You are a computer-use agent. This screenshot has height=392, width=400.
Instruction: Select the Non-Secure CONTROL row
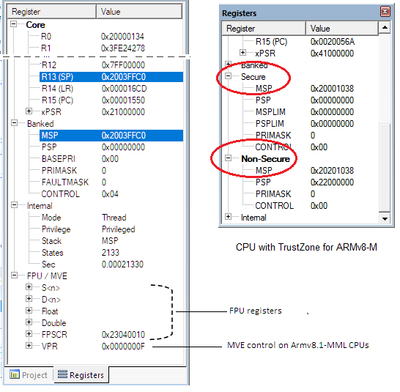(x=316, y=205)
